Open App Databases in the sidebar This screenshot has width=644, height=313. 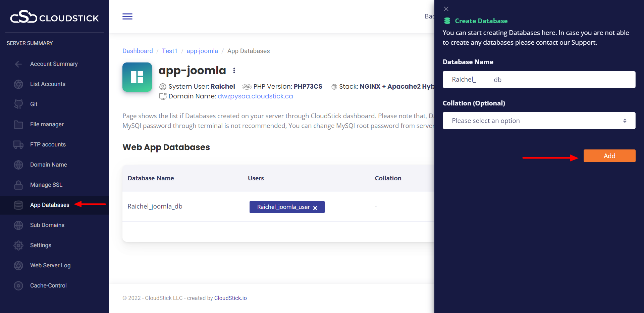point(50,205)
